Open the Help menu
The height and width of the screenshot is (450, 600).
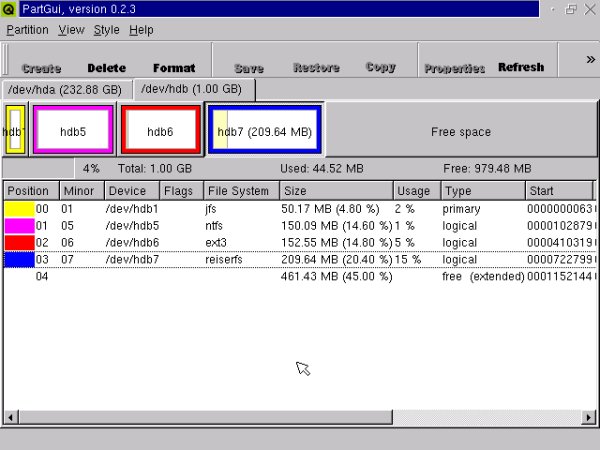point(142,30)
